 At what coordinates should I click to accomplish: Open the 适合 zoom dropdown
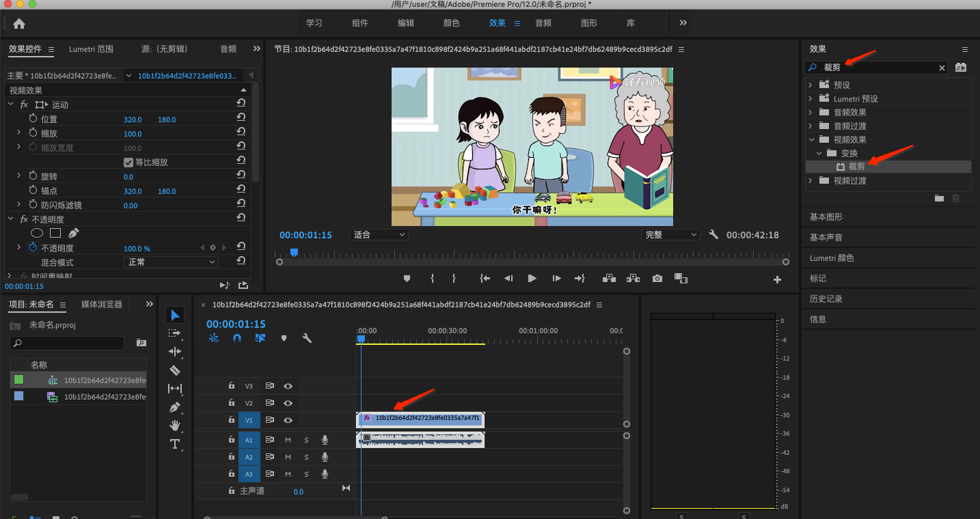coord(379,234)
